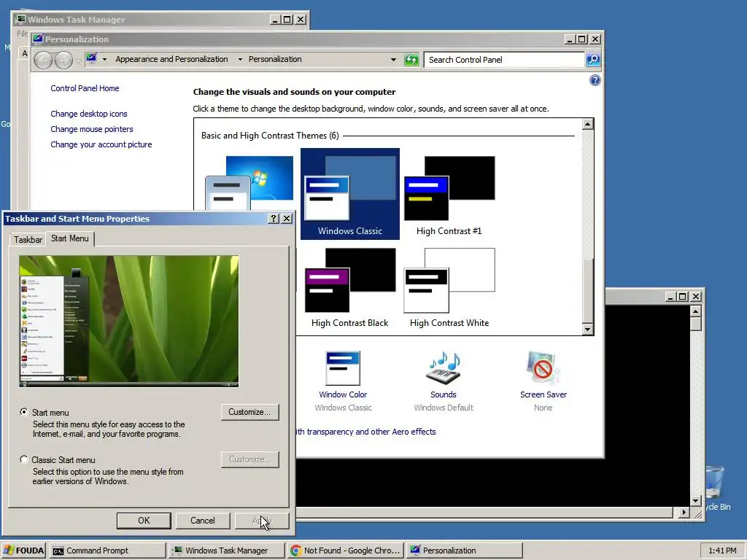
Task: Switch to Google Chrome Not Found taskbar button
Action: 346,551
